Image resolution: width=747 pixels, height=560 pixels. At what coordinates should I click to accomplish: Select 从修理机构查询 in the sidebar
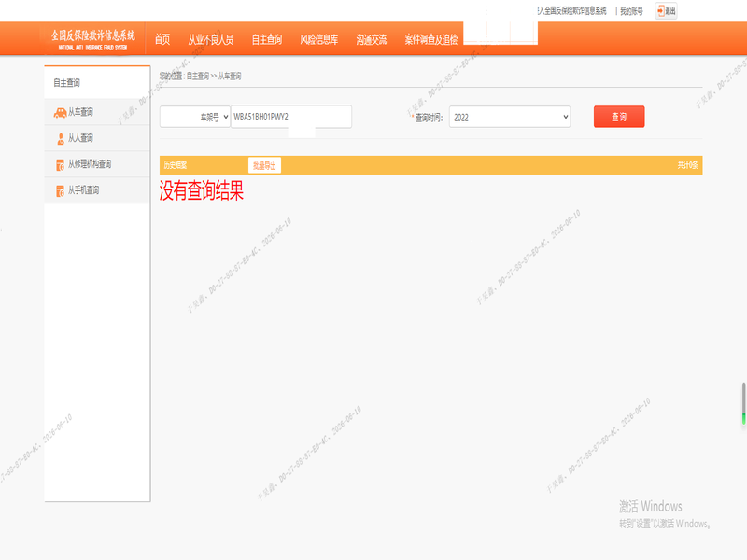click(x=97, y=164)
